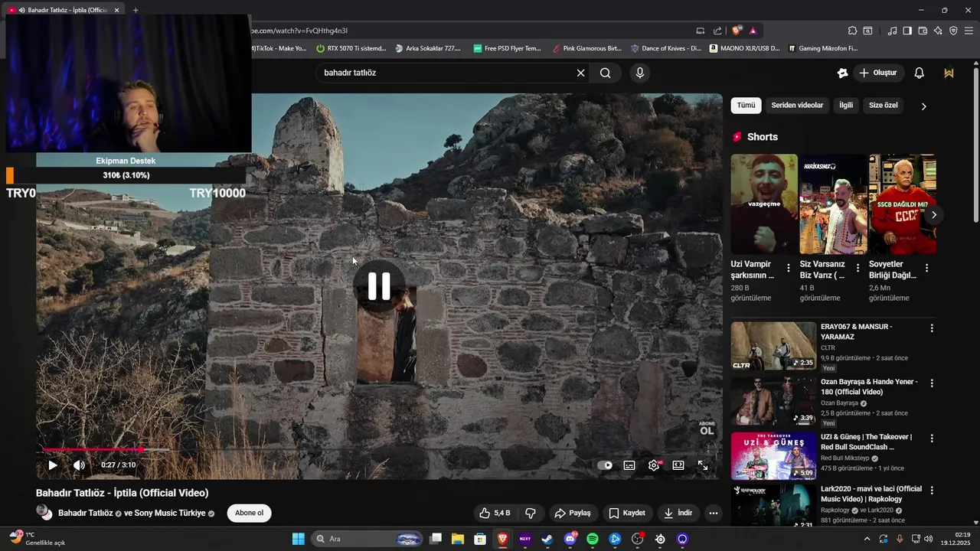980x551 pixels.
Task: Download the video with İndir
Action: click(678, 513)
